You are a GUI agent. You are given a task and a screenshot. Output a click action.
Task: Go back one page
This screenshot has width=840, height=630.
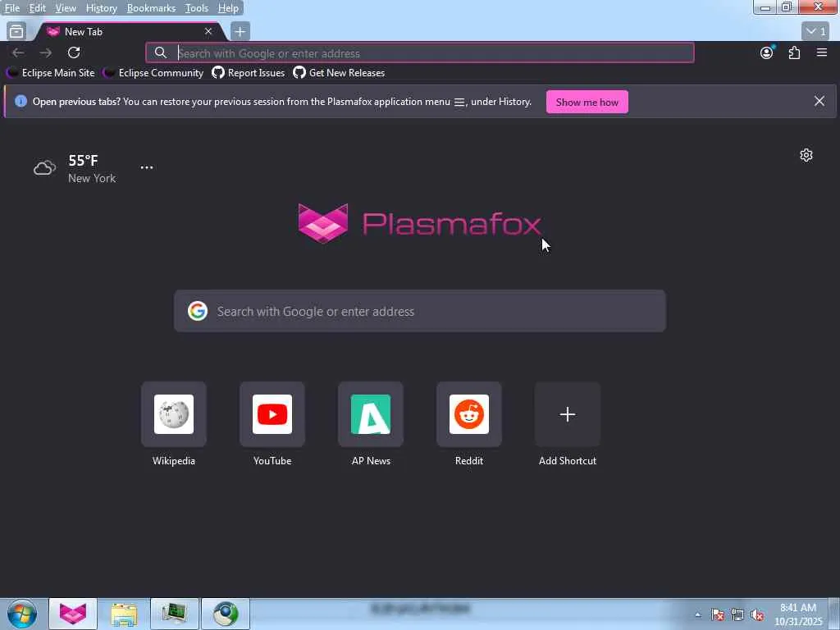[x=18, y=52]
